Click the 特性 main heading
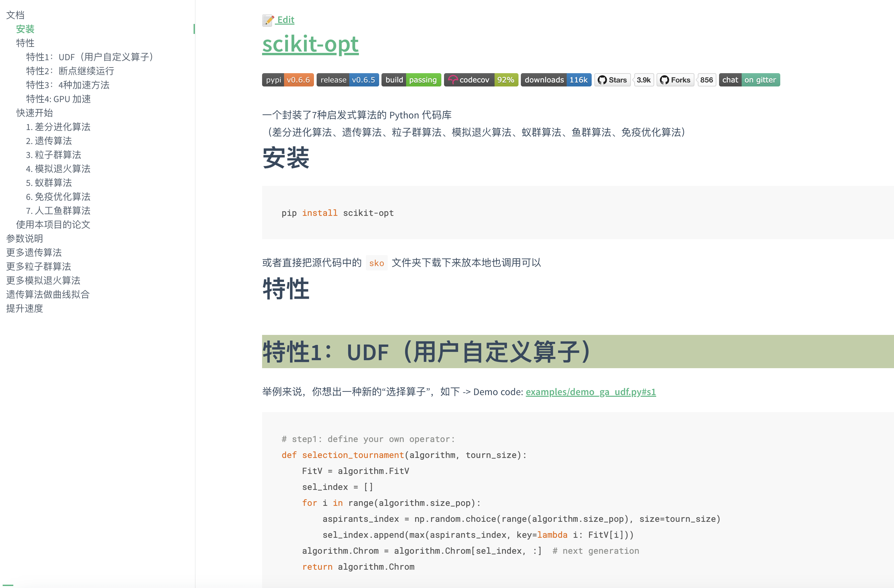Screen dimensions: 894x588 tap(286, 289)
